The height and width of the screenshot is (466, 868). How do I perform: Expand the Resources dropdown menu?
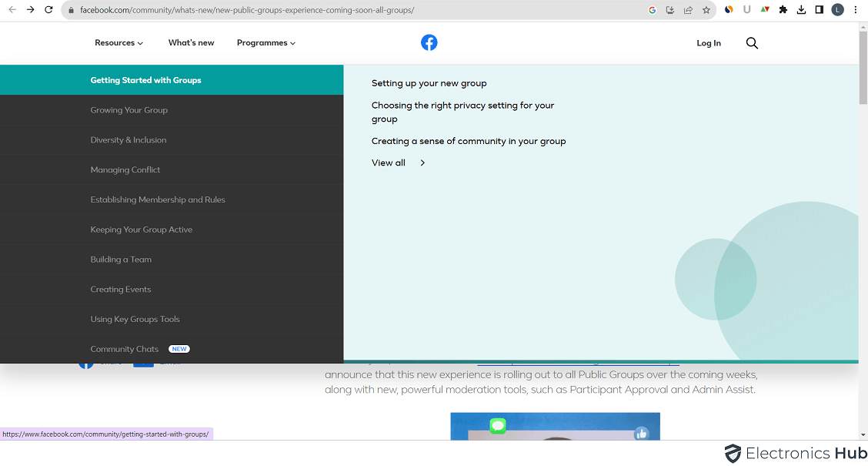click(x=119, y=43)
